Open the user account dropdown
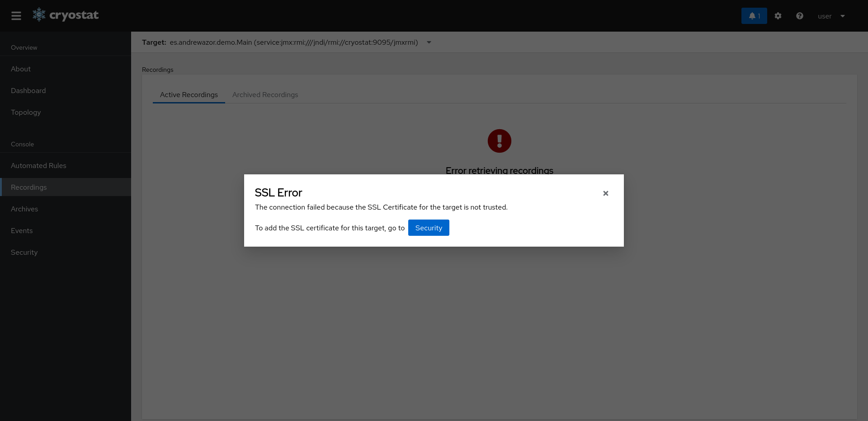The height and width of the screenshot is (421, 868). point(831,16)
